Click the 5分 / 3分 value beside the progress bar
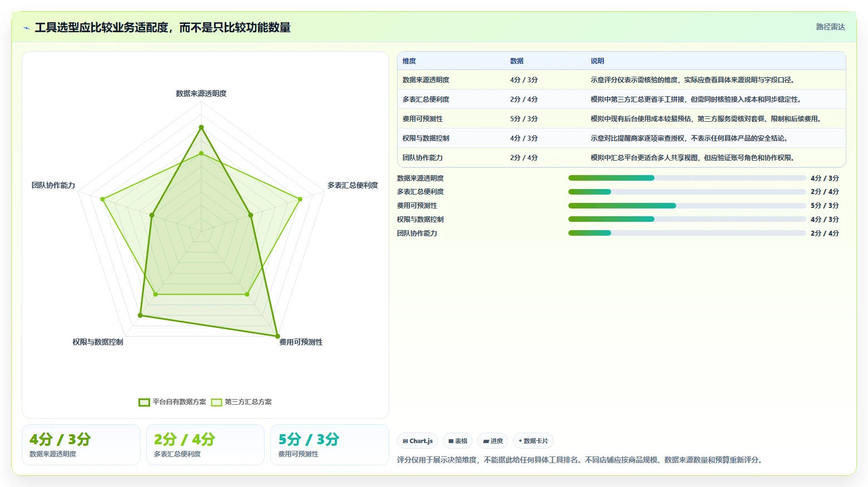This screenshot has height=487, width=868. pos(825,206)
